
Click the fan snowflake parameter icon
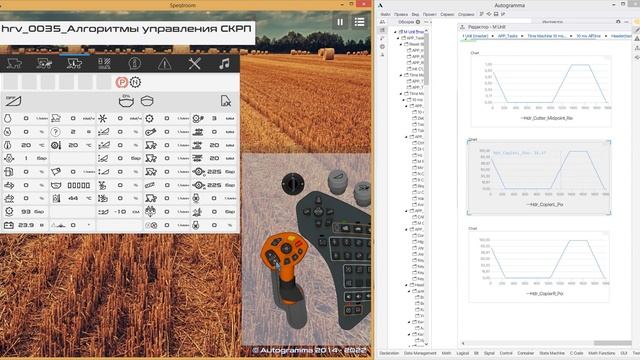click(102, 118)
